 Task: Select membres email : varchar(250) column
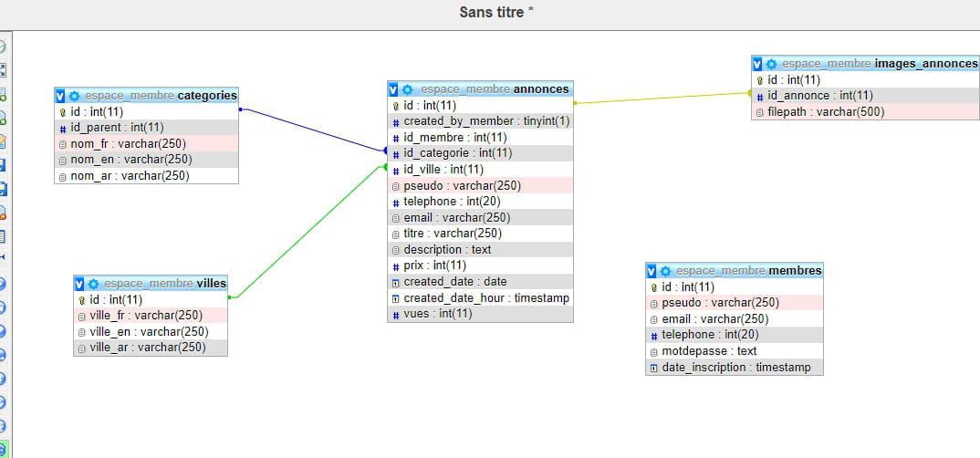[735, 319]
